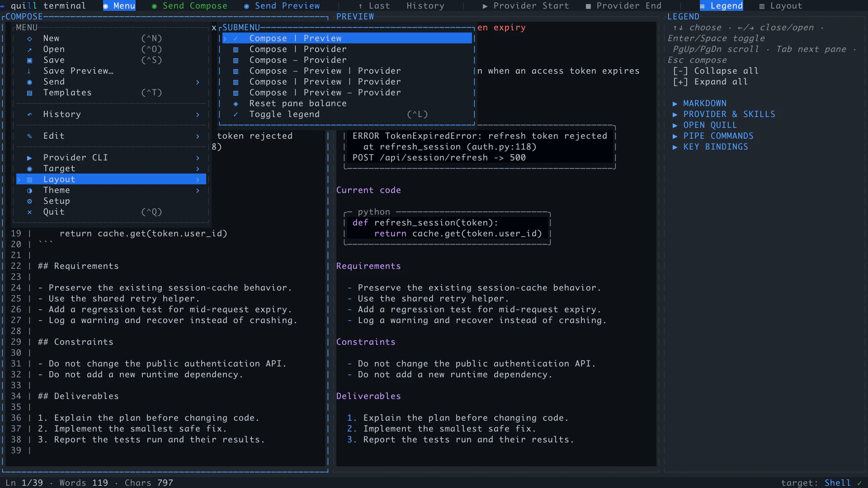
Task: Click Send Preview in top bar
Action: [282, 5]
